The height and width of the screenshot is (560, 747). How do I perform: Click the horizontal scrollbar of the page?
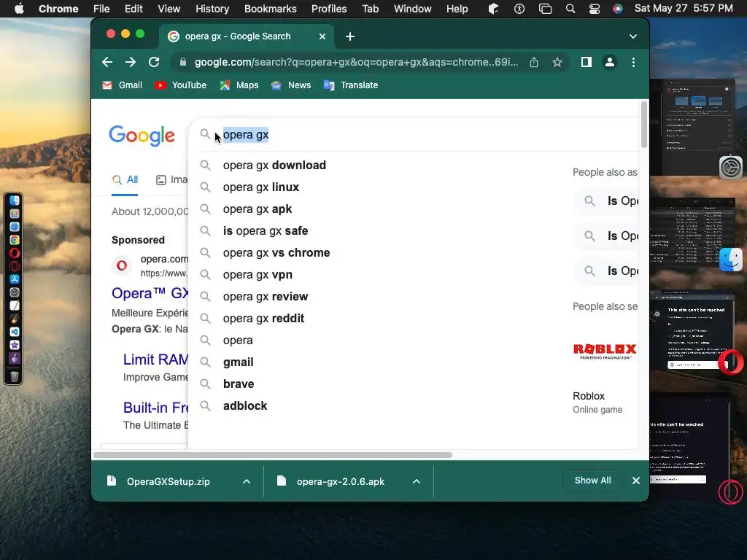[273, 455]
